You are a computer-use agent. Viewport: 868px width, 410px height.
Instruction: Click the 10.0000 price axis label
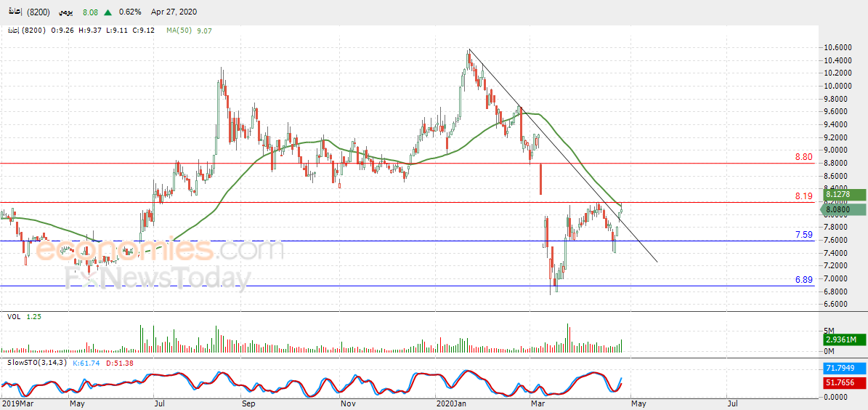[x=837, y=86]
